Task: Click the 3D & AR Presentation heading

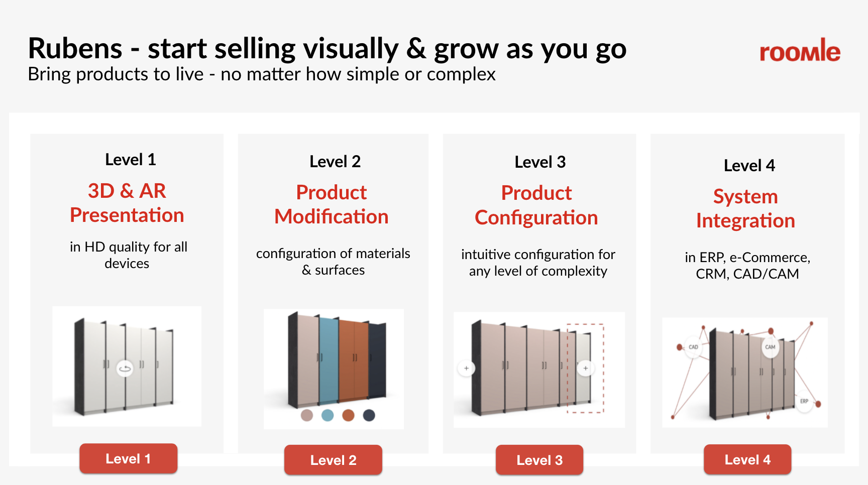Action: click(x=127, y=203)
